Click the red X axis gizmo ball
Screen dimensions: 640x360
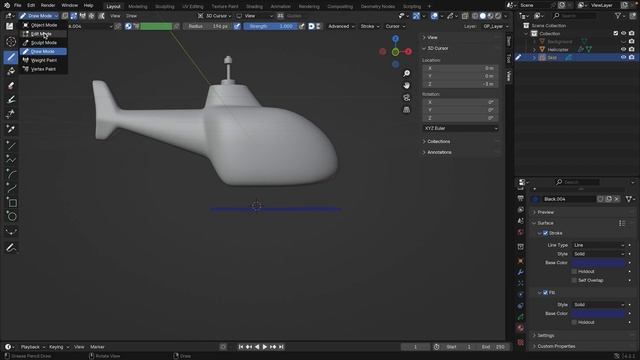click(408, 51)
